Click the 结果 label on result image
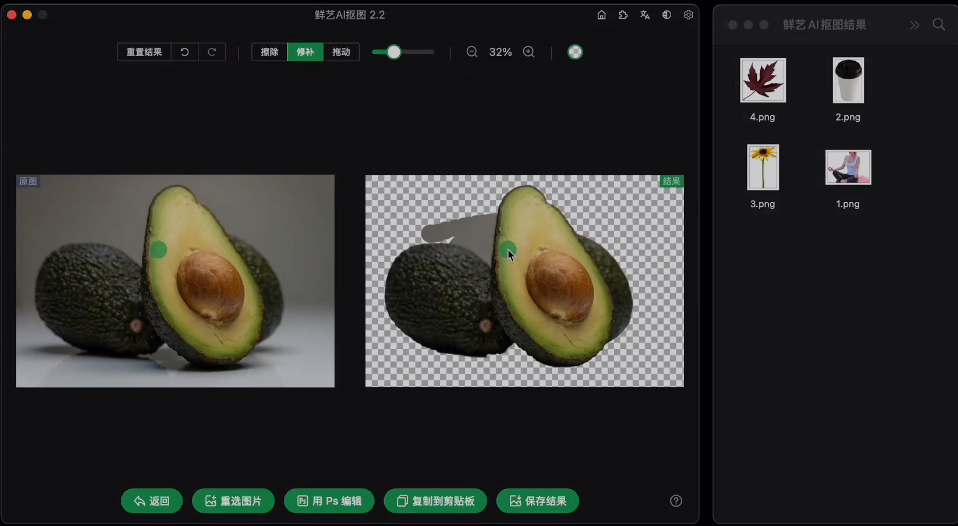958x526 pixels. click(x=671, y=181)
